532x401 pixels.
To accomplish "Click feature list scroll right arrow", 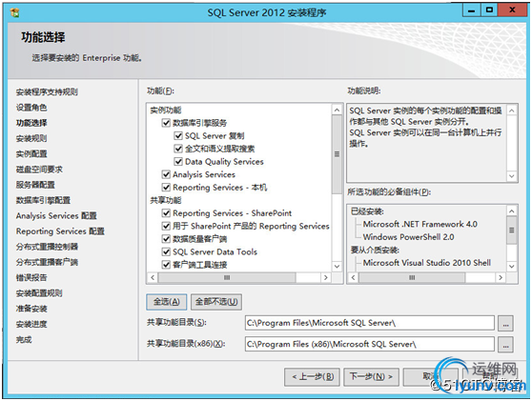I will [326, 277].
